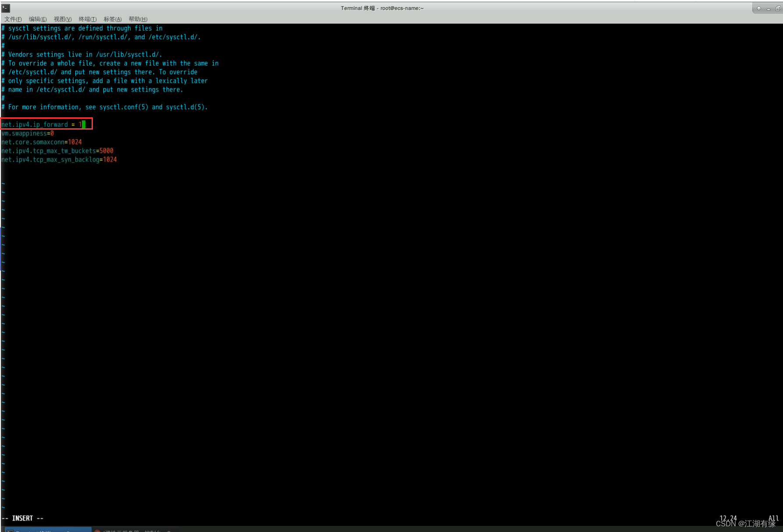The height and width of the screenshot is (532, 783).
Task: Click the '/usr/lib/sysctl.d/, /run/sysctl.d/' comment line
Action: tap(101, 37)
